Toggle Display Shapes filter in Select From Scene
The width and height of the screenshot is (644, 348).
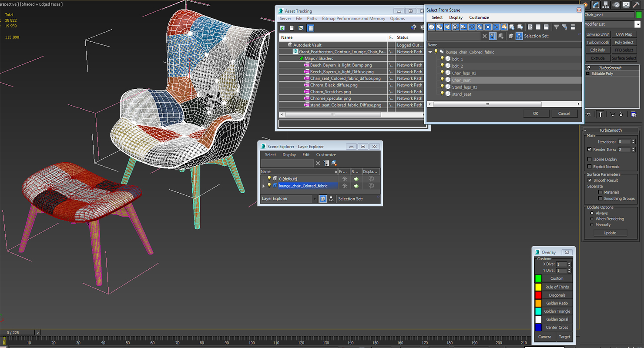pyautogui.click(x=439, y=27)
